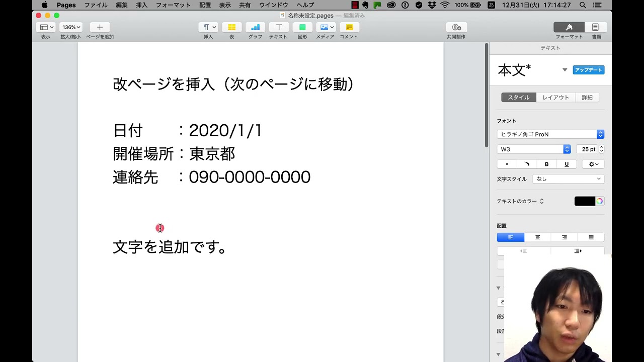Switch to the レイアウト tab
Image resolution: width=644 pixels, height=362 pixels.
click(x=555, y=98)
